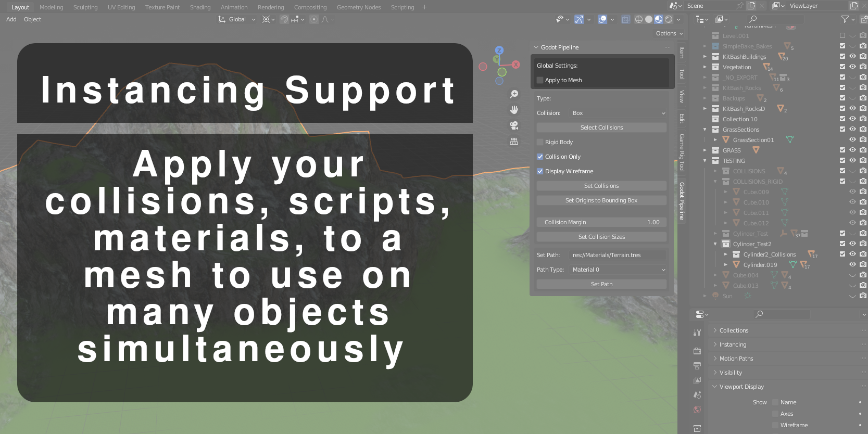This screenshot has height=434, width=868.
Task: Toggle proportional editing icon
Action: coord(313,19)
